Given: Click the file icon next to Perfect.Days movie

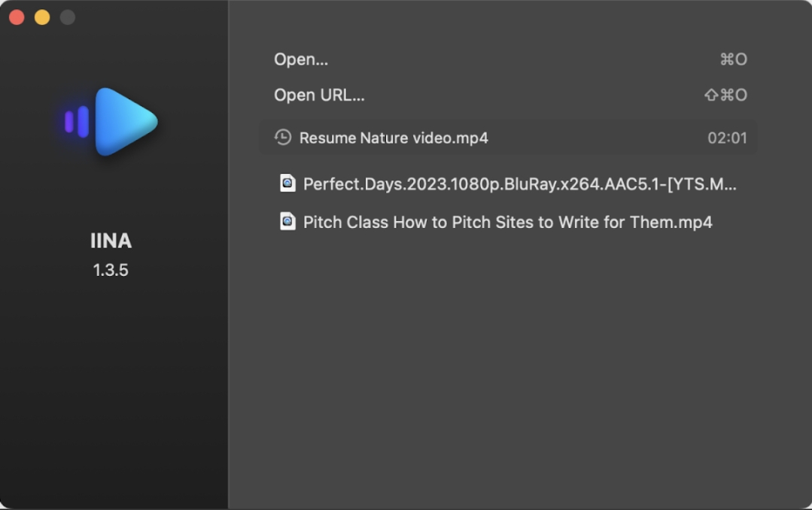Looking at the screenshot, I should pos(287,184).
